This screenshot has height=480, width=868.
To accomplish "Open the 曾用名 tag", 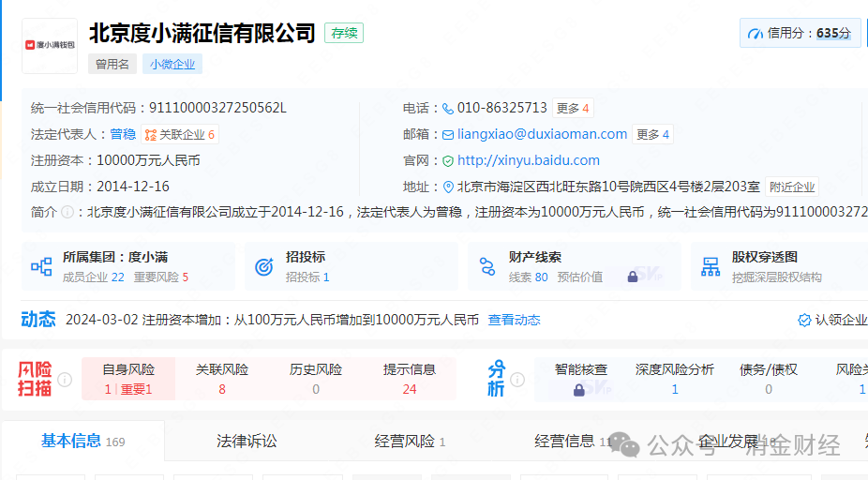I will 112,65.
